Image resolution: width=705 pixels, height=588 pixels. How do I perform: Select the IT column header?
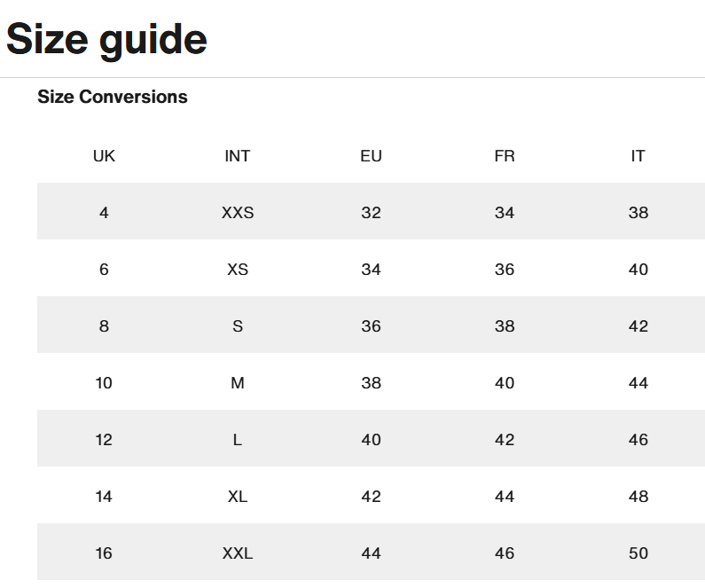(638, 156)
